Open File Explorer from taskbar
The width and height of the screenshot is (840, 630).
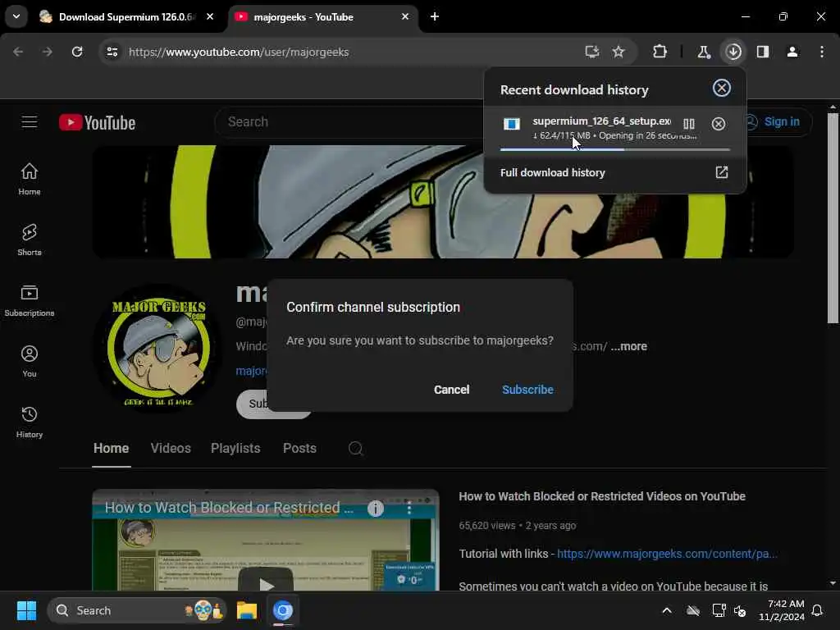coord(247,610)
